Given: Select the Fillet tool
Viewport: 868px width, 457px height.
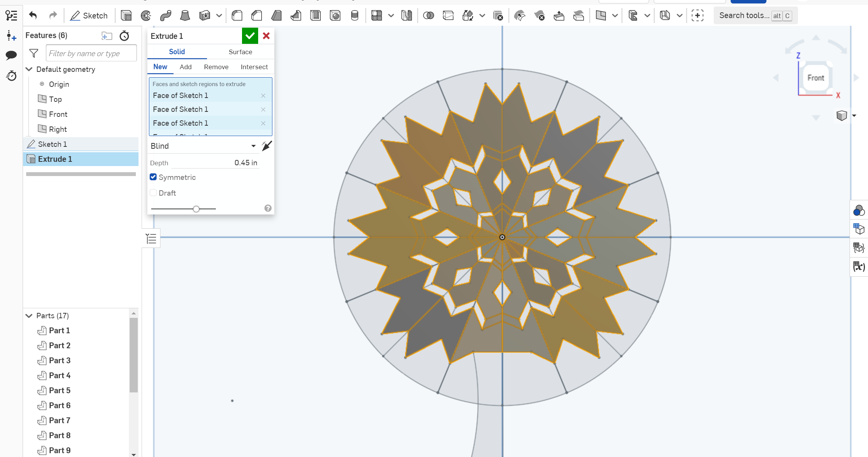Looking at the screenshot, I should coord(237,15).
